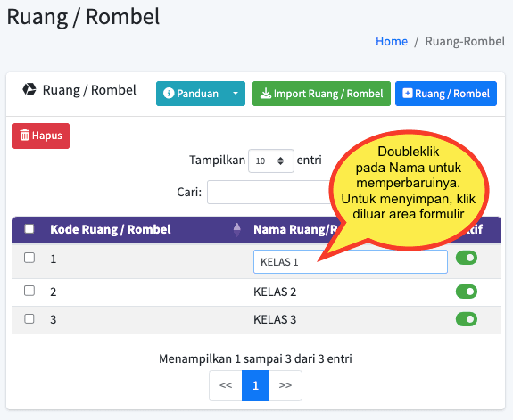The width and height of the screenshot is (513, 420).
Task: Open the Panduan dropdown caret
Action: [236, 94]
